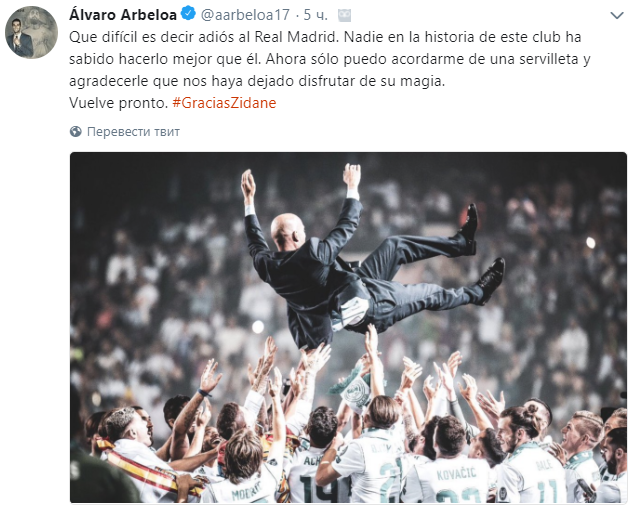This screenshot has height=510, width=636.
Task: Click Перевести твит to translate
Action: pos(133,131)
